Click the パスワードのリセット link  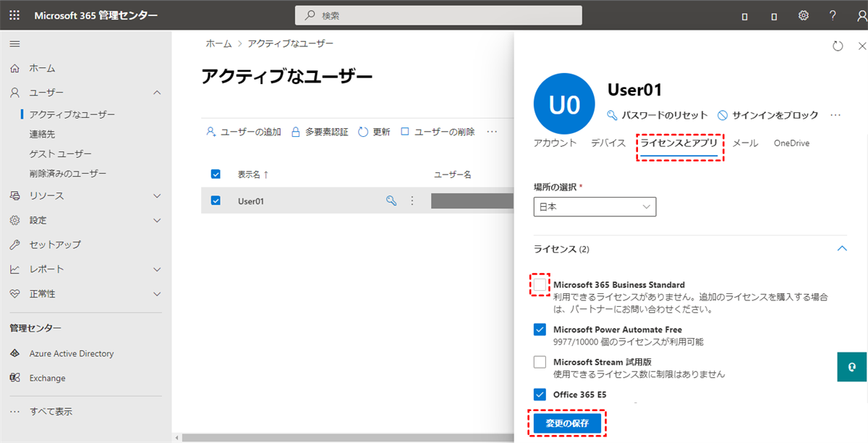(657, 115)
